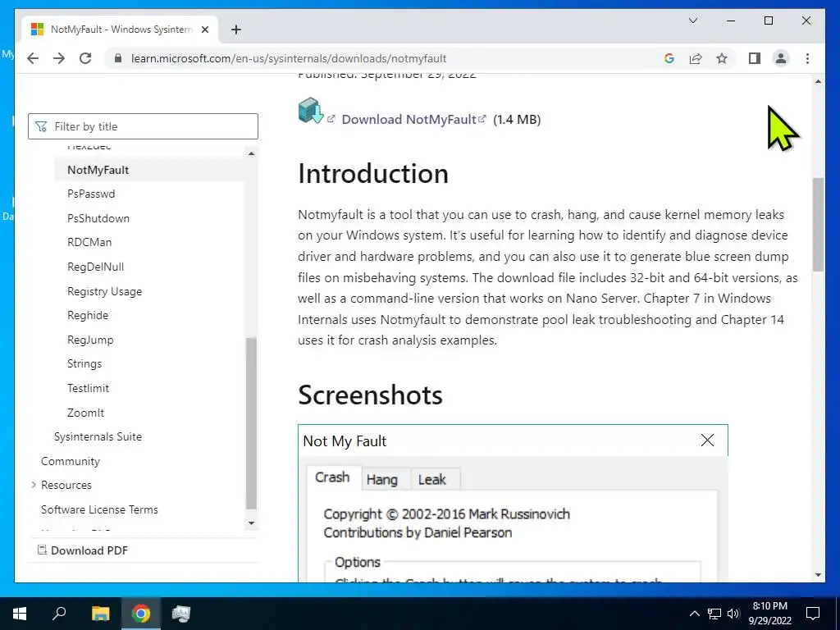Click the address bar URL
This screenshot has width=840, height=630.
[289, 58]
